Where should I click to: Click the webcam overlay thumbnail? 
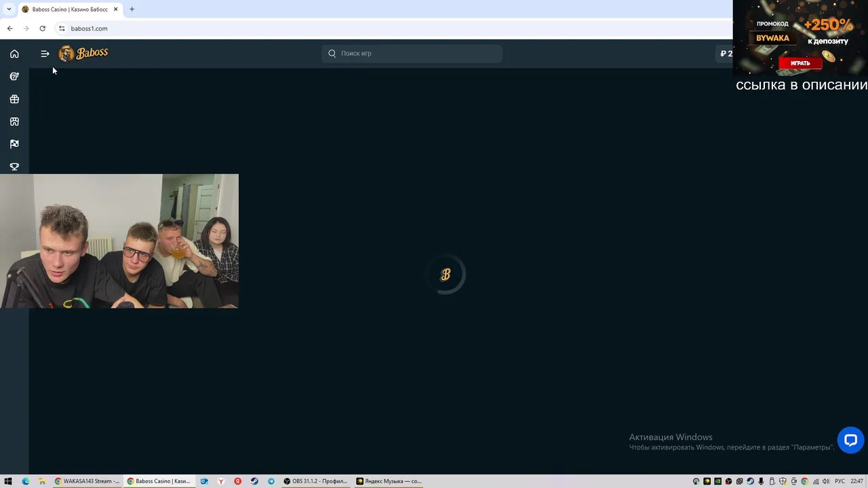(x=119, y=241)
